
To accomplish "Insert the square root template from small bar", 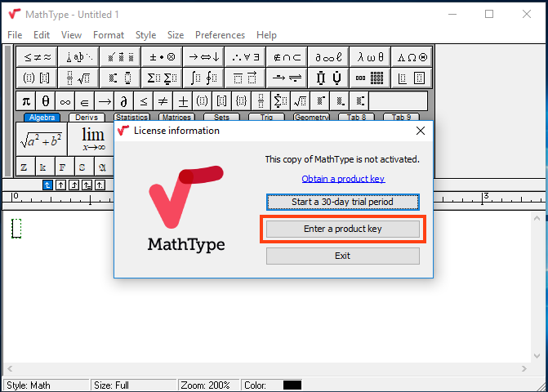I will 300,101.
